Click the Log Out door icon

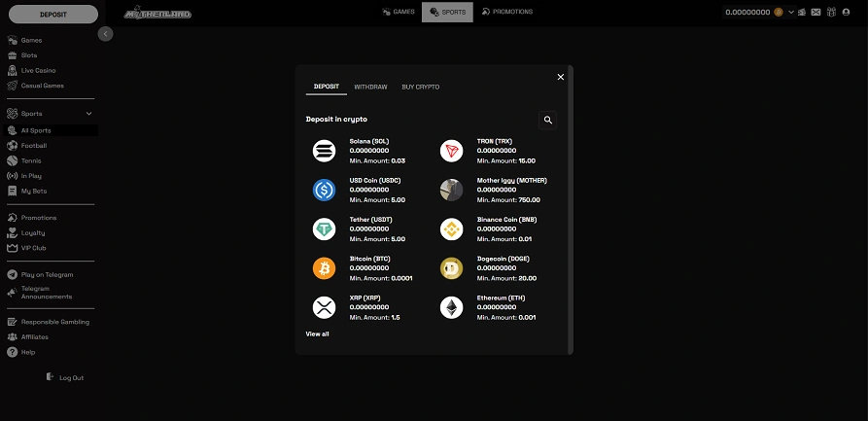point(50,376)
